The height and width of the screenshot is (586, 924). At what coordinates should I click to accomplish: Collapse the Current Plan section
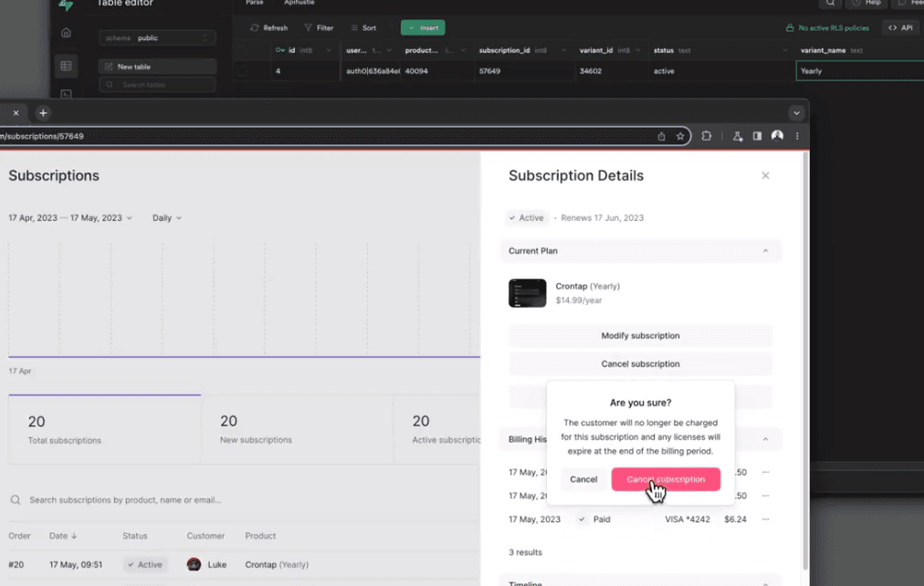point(764,250)
